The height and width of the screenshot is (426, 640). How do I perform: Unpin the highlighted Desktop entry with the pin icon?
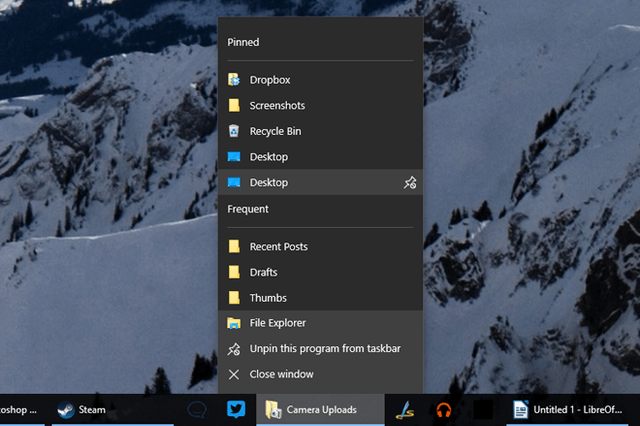[x=410, y=182]
